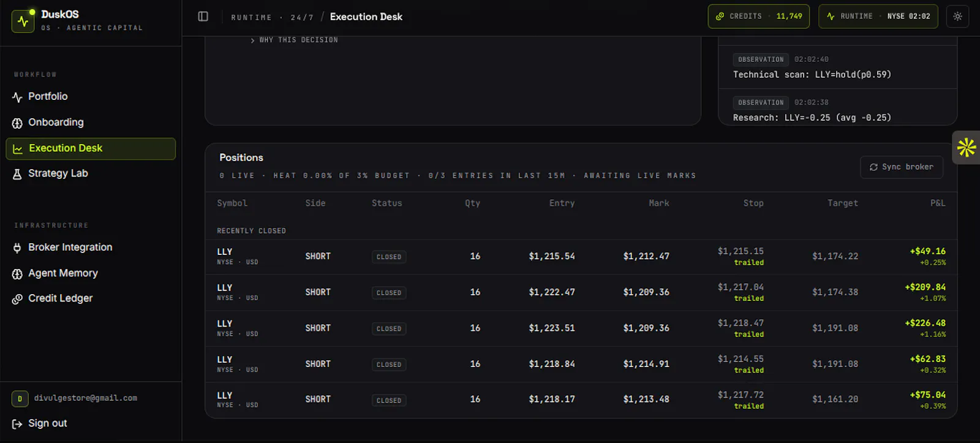
Task: Click the Entry column header
Action: click(x=562, y=203)
